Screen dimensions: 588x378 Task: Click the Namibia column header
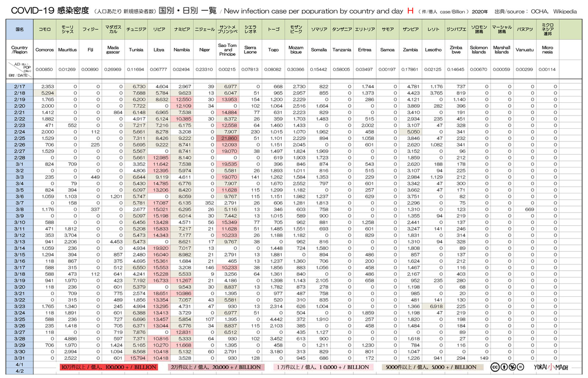181,50
